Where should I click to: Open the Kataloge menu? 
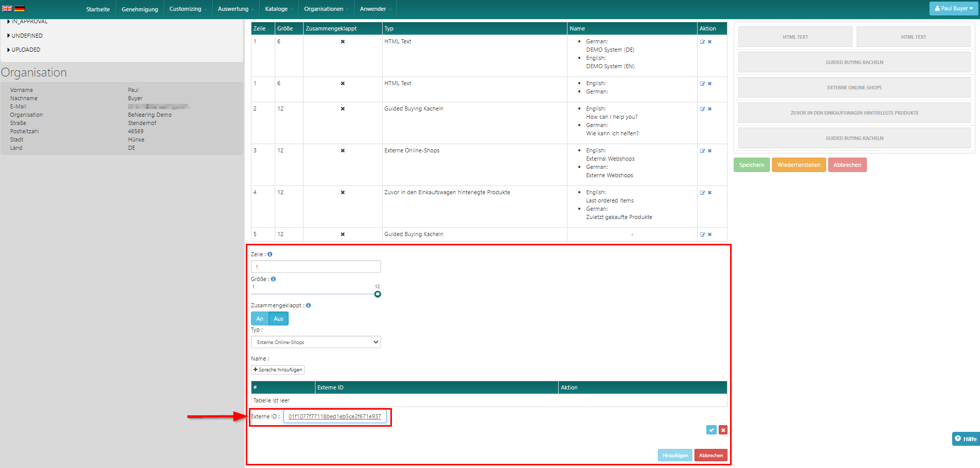pyautogui.click(x=278, y=9)
